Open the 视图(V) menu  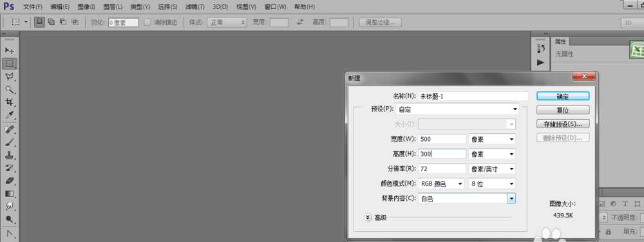click(x=246, y=7)
